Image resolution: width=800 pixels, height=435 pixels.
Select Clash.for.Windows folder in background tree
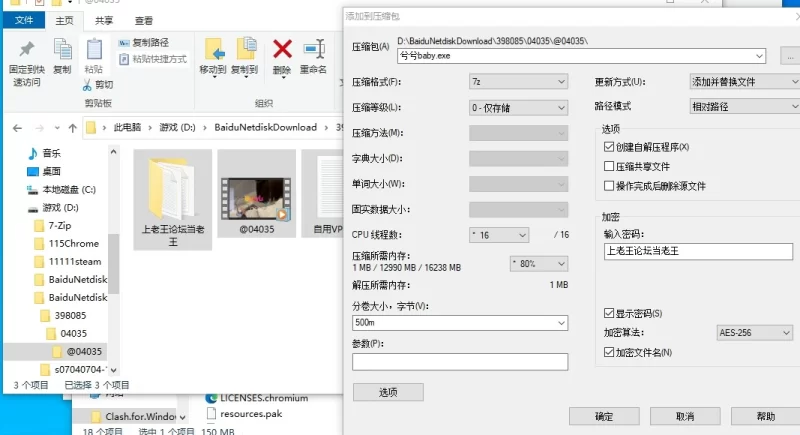pyautogui.click(x=134, y=417)
